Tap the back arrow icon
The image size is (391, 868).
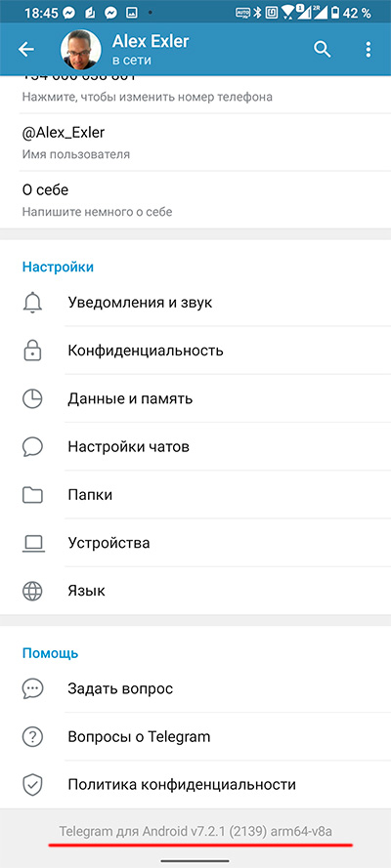click(26, 49)
